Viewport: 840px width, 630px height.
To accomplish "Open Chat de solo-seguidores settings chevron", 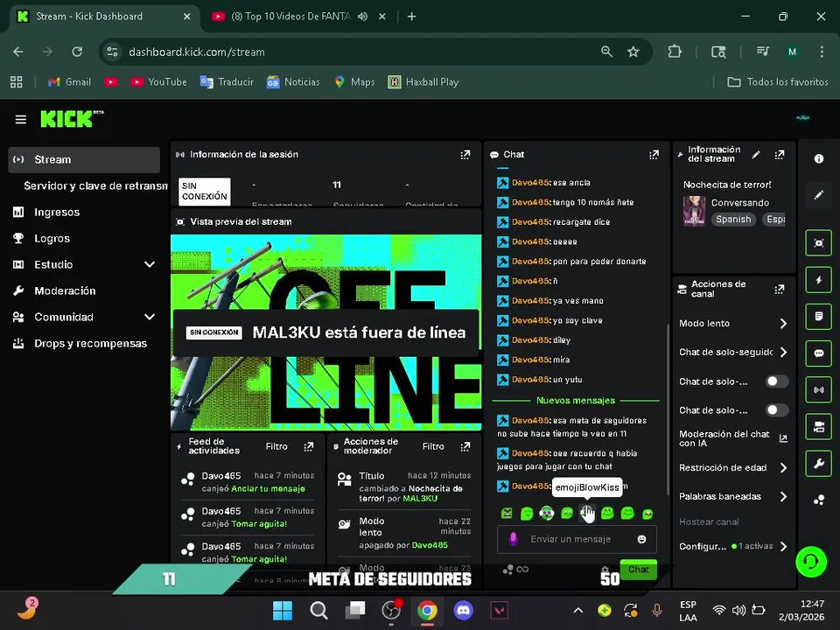I will click(x=783, y=353).
